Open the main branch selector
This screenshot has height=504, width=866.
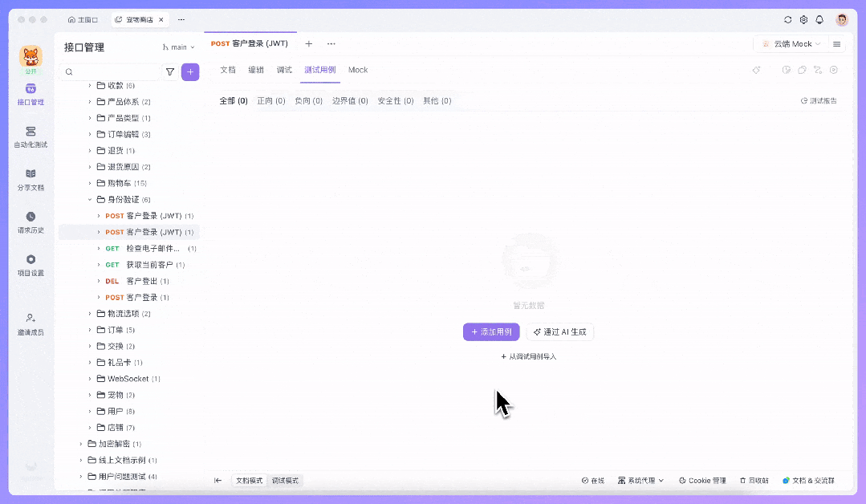tap(177, 47)
